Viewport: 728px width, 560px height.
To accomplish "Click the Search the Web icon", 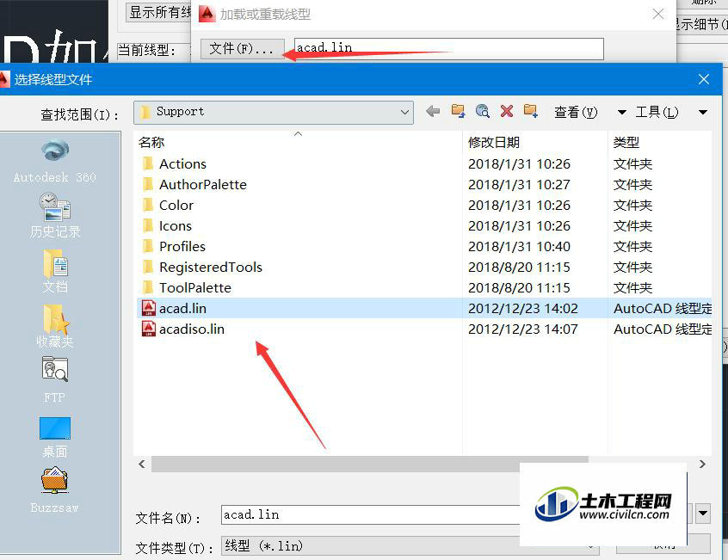I will click(483, 111).
